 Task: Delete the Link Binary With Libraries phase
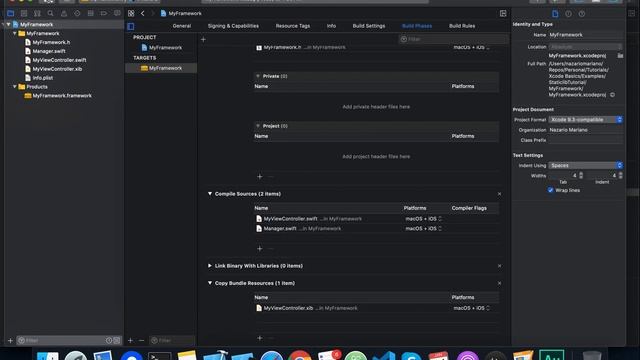(499, 266)
